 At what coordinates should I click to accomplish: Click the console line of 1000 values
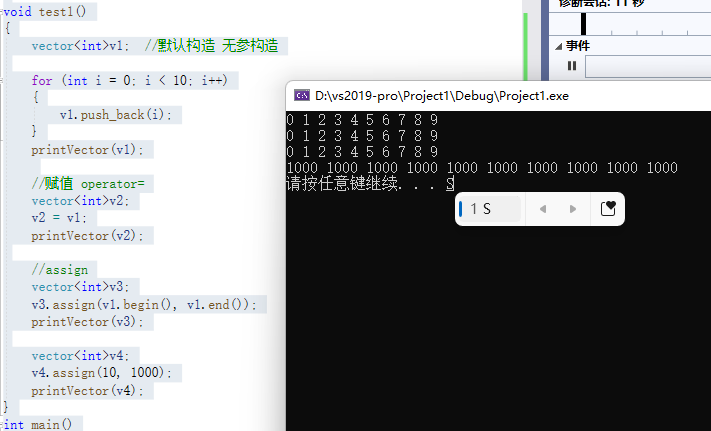point(482,168)
